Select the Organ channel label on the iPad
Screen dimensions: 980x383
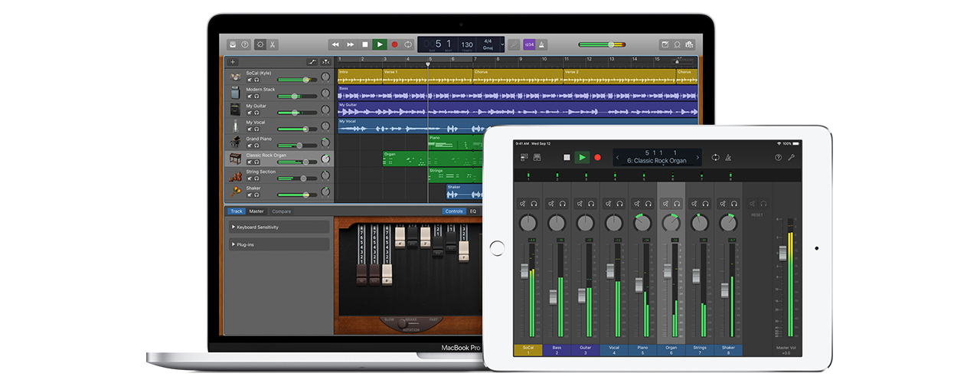coord(671,350)
